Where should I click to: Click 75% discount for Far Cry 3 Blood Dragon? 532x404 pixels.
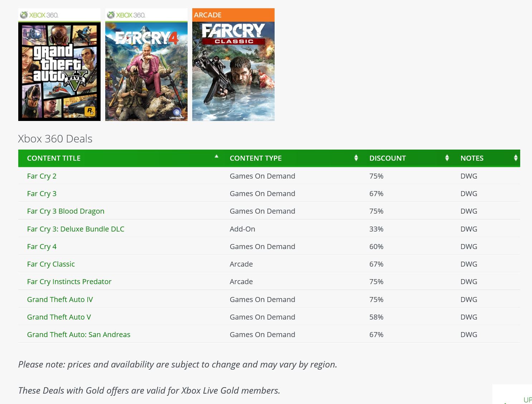376,211
